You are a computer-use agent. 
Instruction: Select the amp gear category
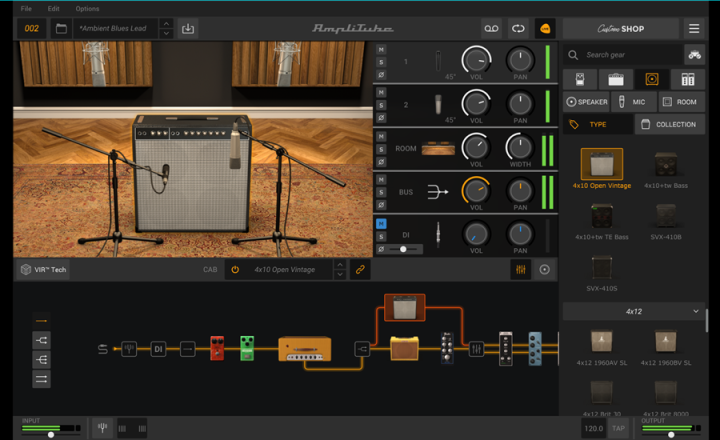tap(616, 79)
